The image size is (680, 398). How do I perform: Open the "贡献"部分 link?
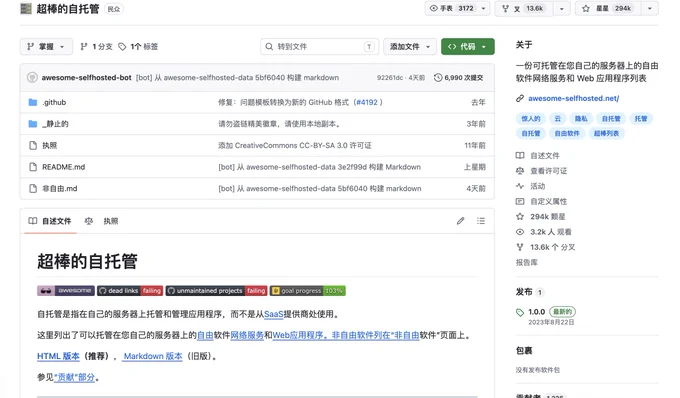(74, 377)
